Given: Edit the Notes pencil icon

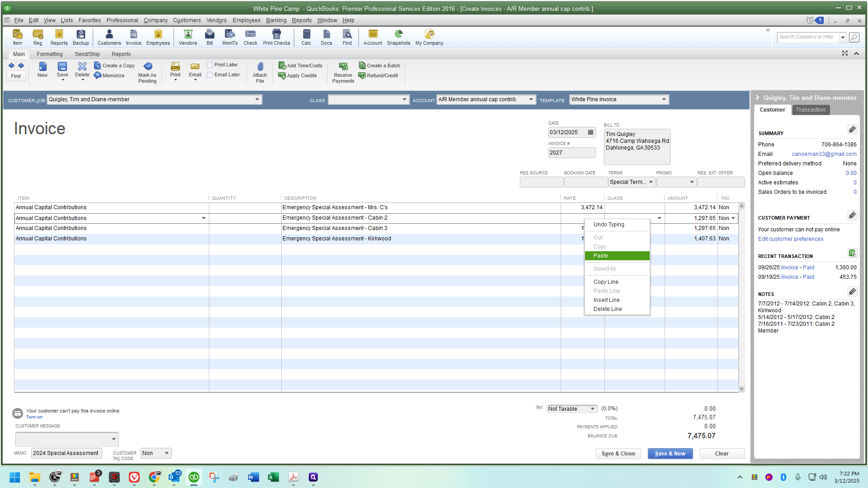Looking at the screenshot, I should coord(852,291).
